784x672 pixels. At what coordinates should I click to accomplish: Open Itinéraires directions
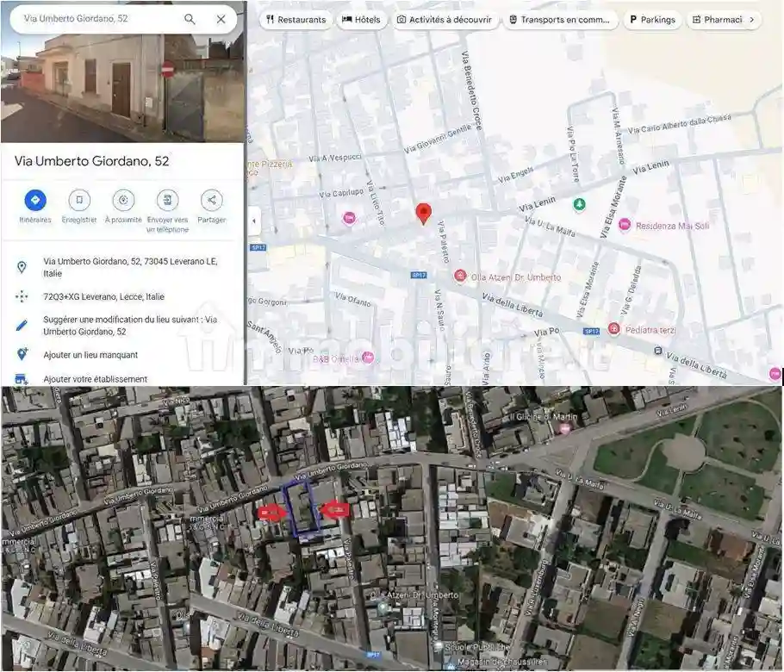point(35,201)
